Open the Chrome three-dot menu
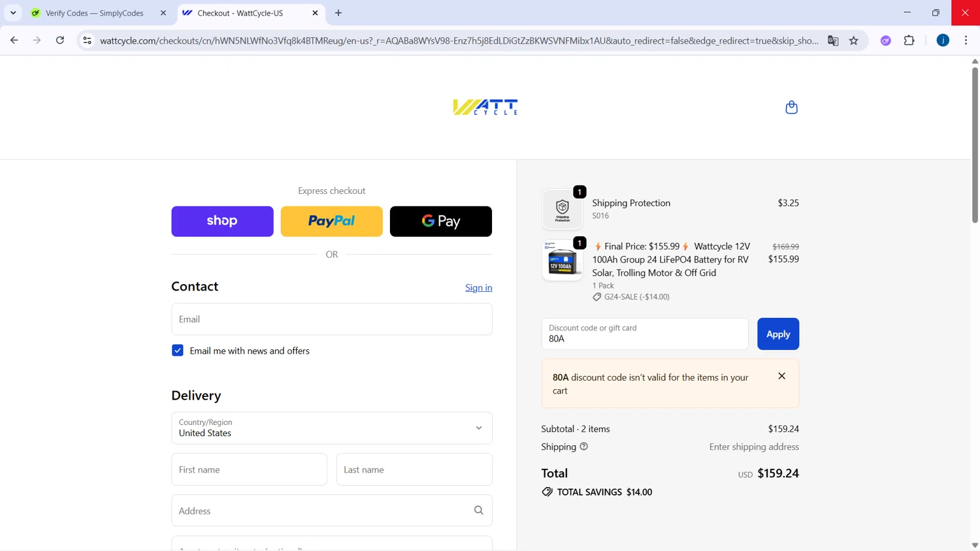This screenshot has width=980, height=551. click(966, 40)
